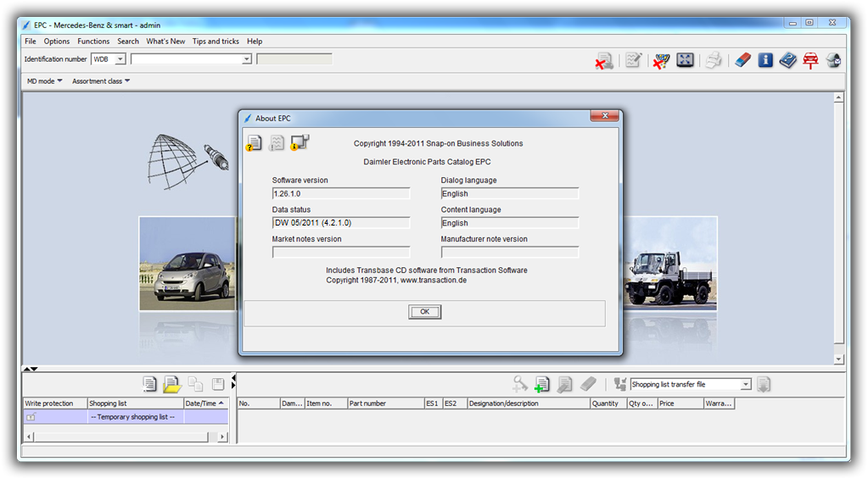
Task: Expand the Shopping list transfer file dropdown
Action: point(746,384)
